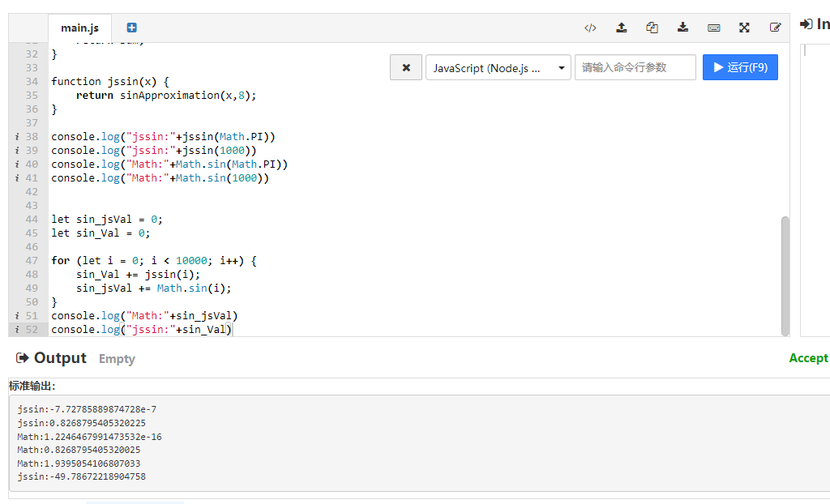Focus the command line arguments field

coord(635,68)
